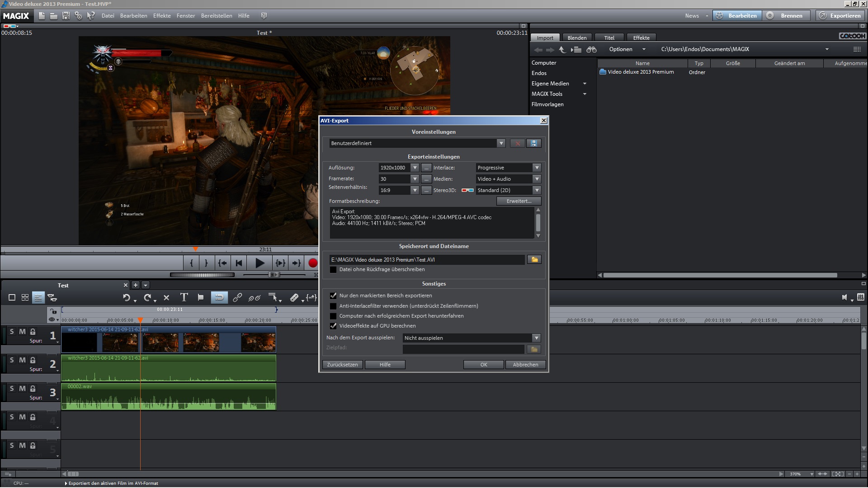868x488 pixels.
Task: Open the Stereo3D dropdown
Action: click(x=537, y=190)
